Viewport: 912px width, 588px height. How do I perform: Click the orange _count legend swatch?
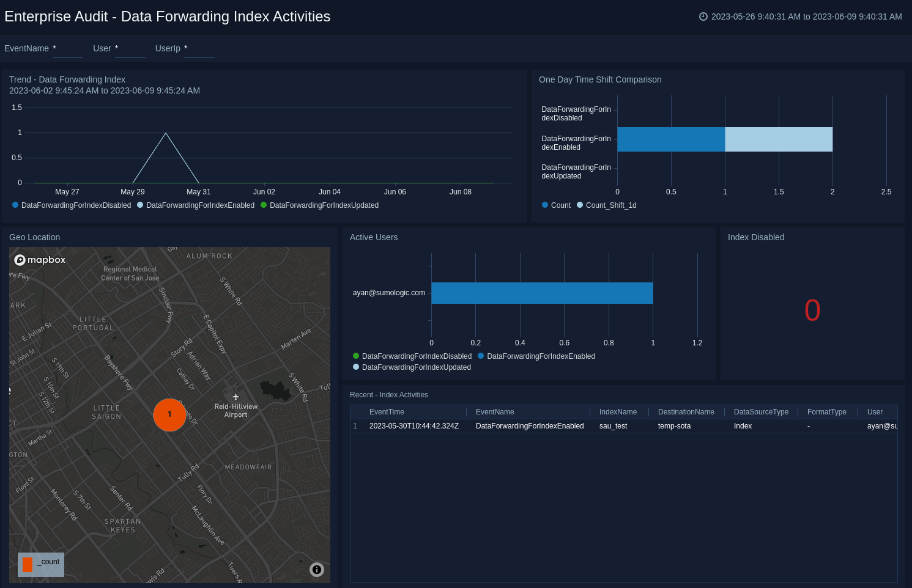(x=28, y=564)
